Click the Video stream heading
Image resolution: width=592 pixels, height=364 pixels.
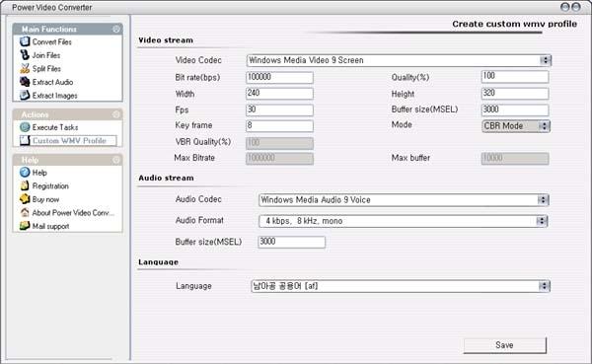click(166, 40)
